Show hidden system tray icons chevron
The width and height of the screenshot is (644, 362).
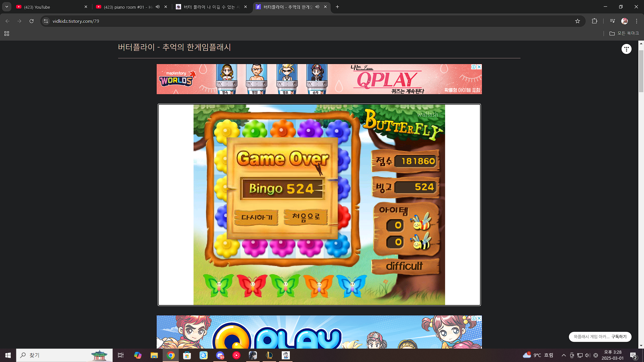[563, 355]
